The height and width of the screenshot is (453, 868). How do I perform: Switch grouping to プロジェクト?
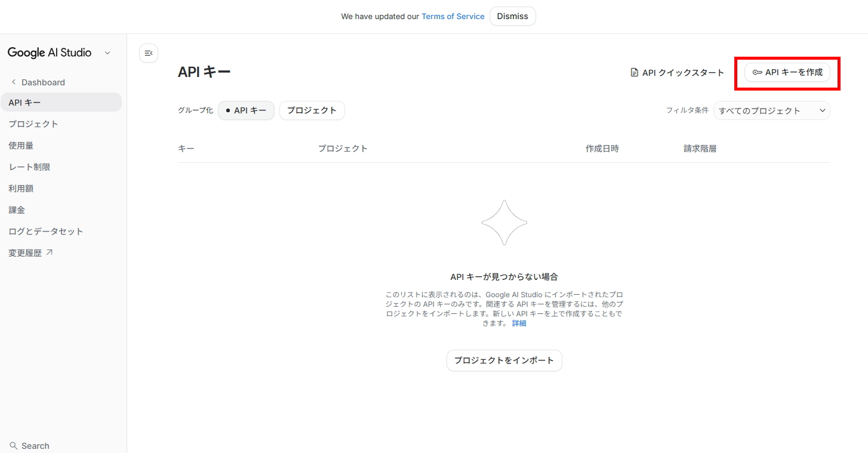tap(312, 110)
